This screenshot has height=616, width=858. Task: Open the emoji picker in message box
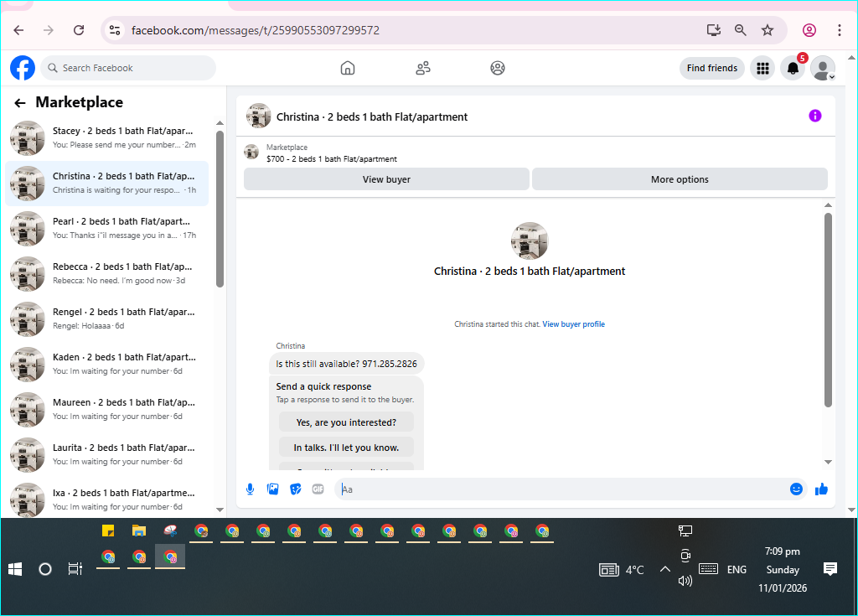[x=796, y=489]
